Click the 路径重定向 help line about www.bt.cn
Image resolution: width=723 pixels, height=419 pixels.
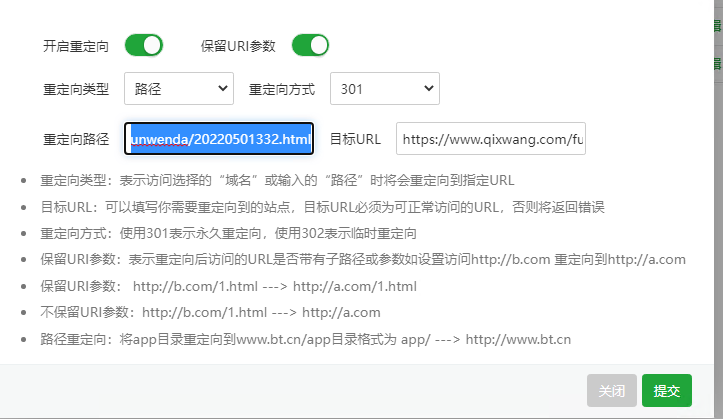coord(305,340)
